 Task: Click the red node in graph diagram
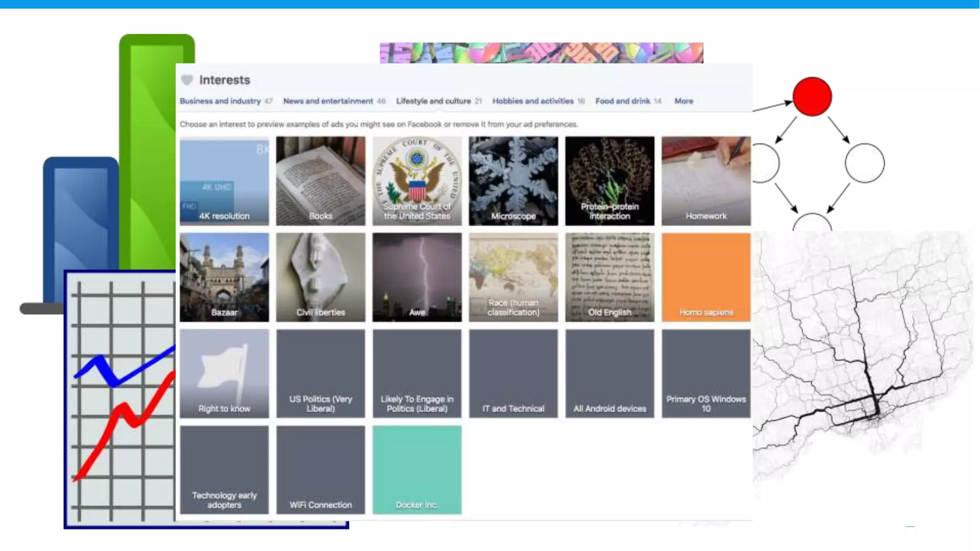(x=812, y=97)
